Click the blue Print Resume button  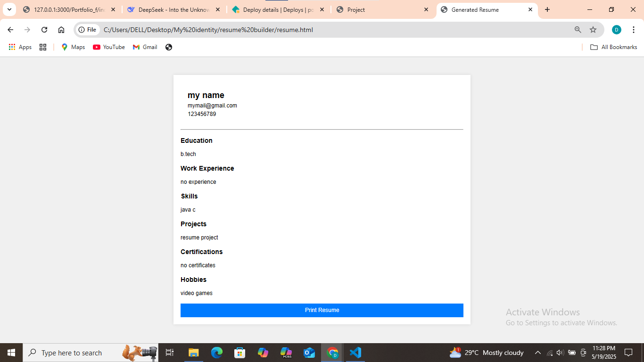(322, 310)
